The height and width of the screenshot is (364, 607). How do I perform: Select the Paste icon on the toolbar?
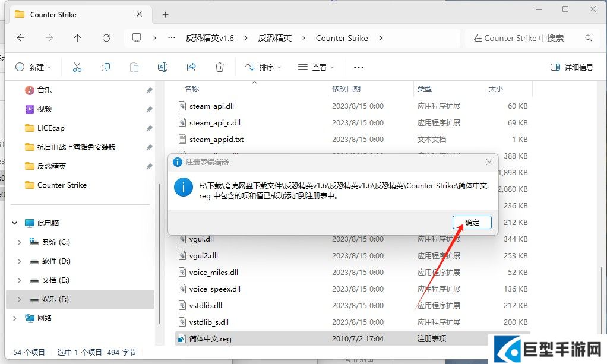click(x=134, y=67)
